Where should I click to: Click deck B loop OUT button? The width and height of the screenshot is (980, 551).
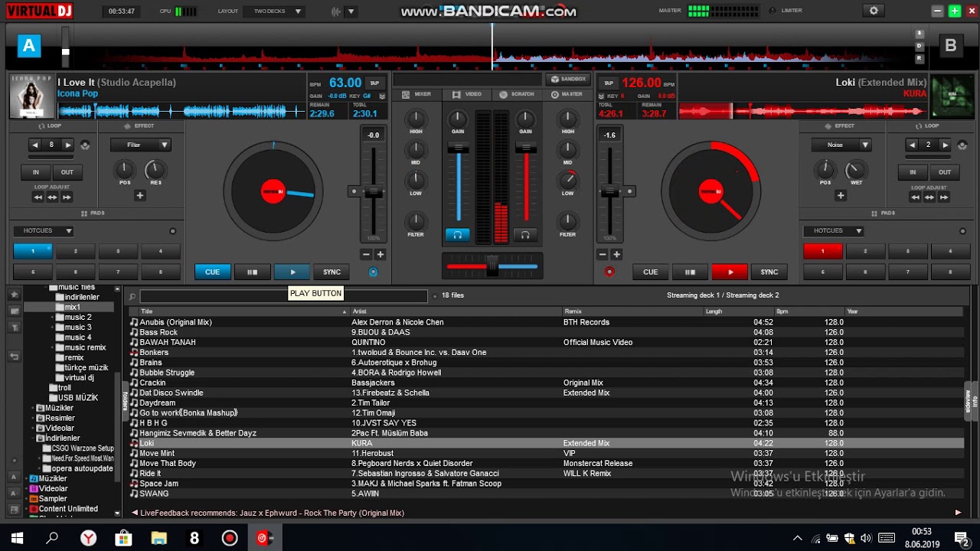(x=945, y=172)
